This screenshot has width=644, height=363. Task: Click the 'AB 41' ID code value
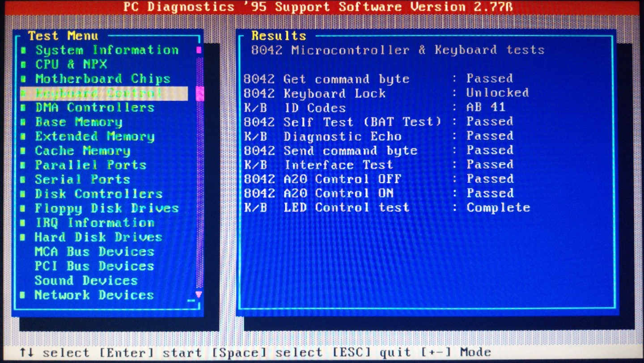point(486,107)
